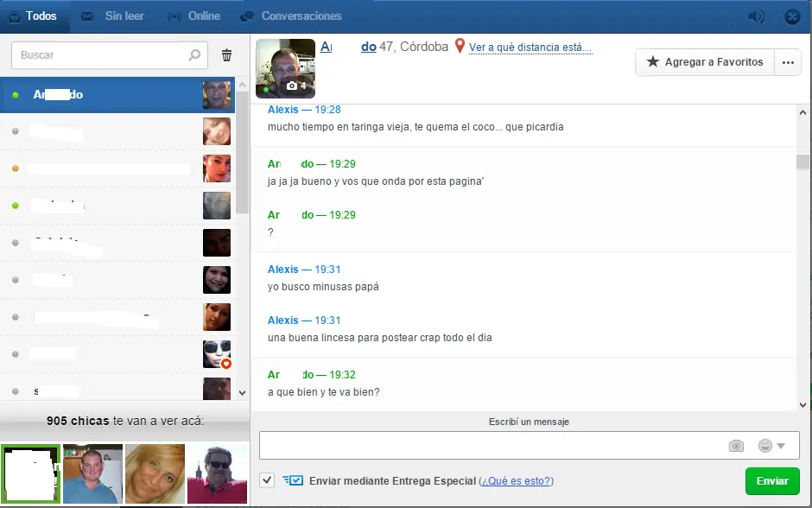Click message 'una buena lincesa para postear crap todo el dia'
The height and width of the screenshot is (508, 812).
[379, 338]
